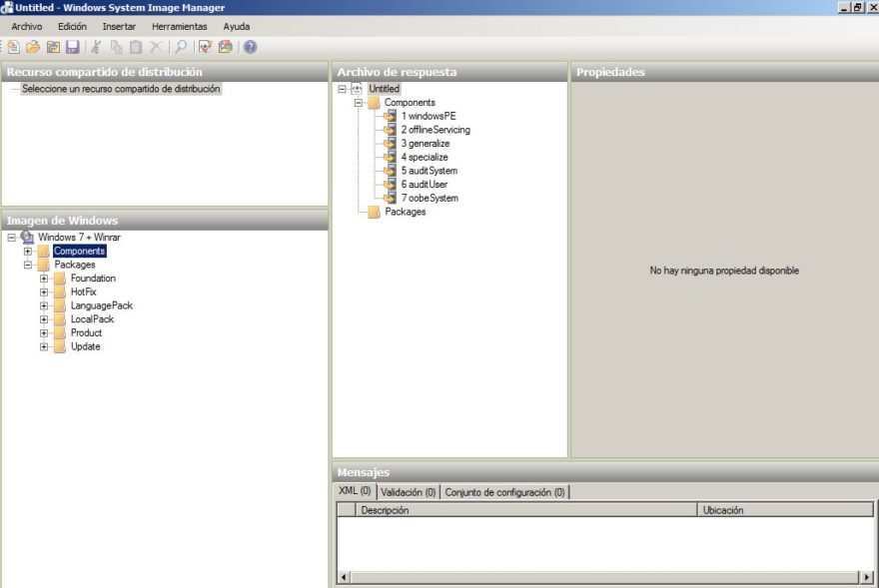
Task: Click Seleccione un recurso compartido de distribución
Action: pyautogui.click(x=121, y=89)
